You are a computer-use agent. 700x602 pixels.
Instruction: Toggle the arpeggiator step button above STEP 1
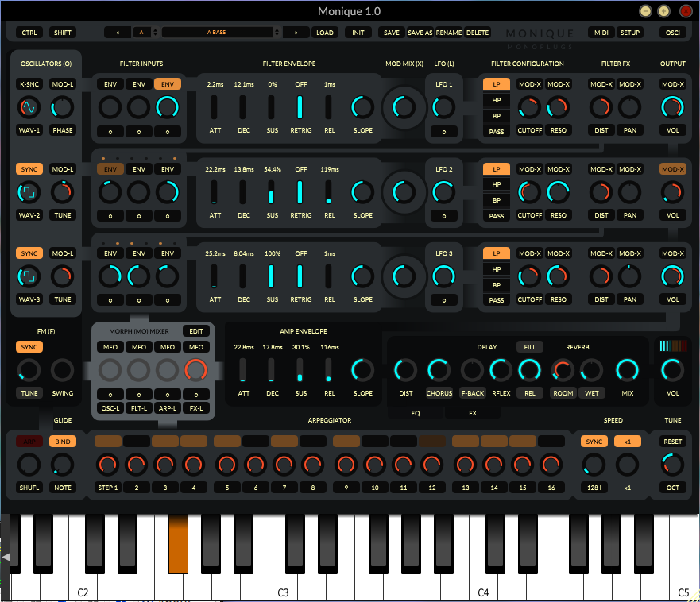108,442
